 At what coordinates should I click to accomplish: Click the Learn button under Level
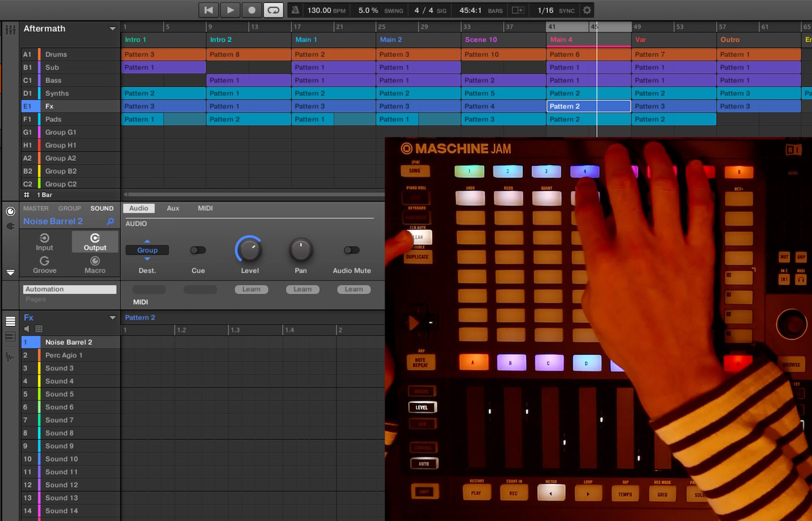[x=251, y=289]
